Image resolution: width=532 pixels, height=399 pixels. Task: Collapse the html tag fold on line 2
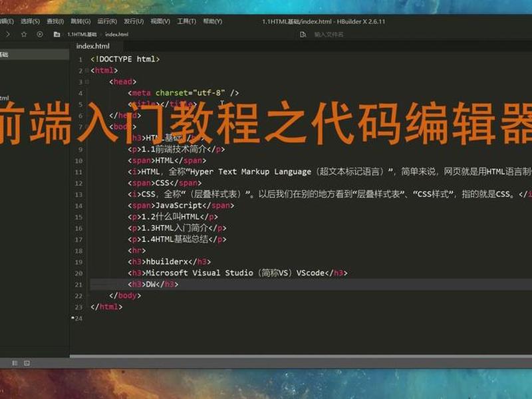click(x=87, y=70)
